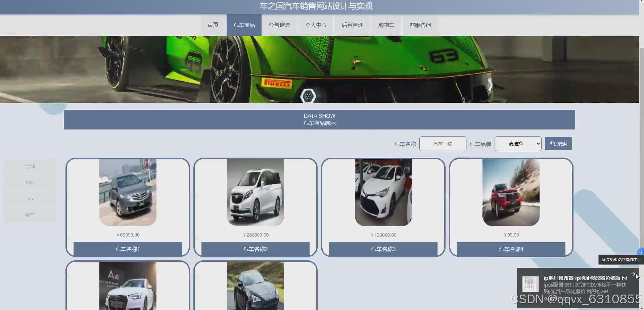Open the 客服咨询 customer service tab
644x310 pixels.
point(420,25)
